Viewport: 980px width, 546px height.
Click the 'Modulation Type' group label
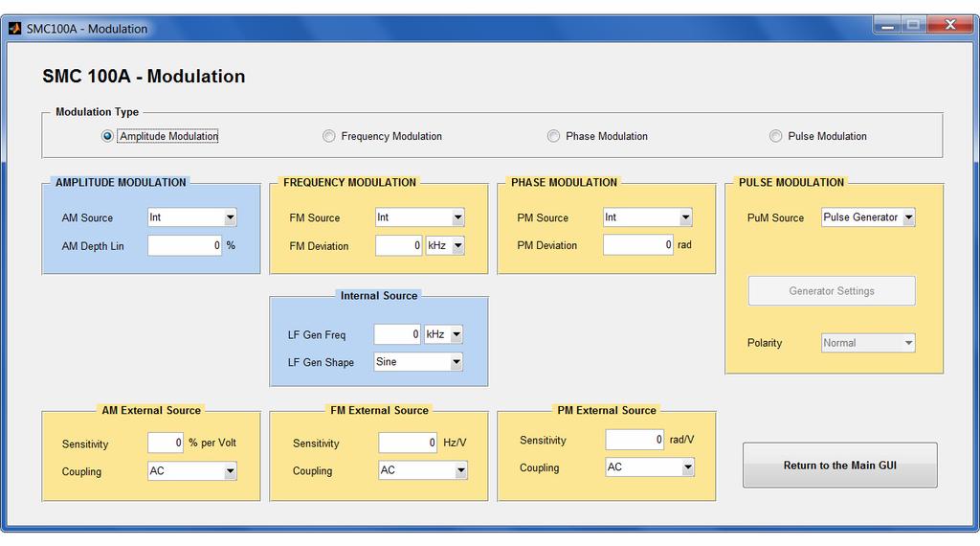97,112
